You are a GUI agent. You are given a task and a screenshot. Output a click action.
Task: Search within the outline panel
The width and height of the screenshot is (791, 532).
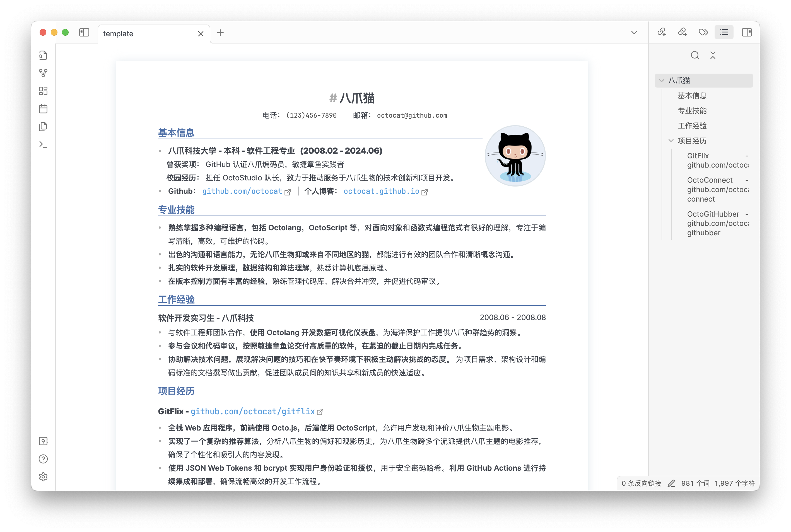695,55
